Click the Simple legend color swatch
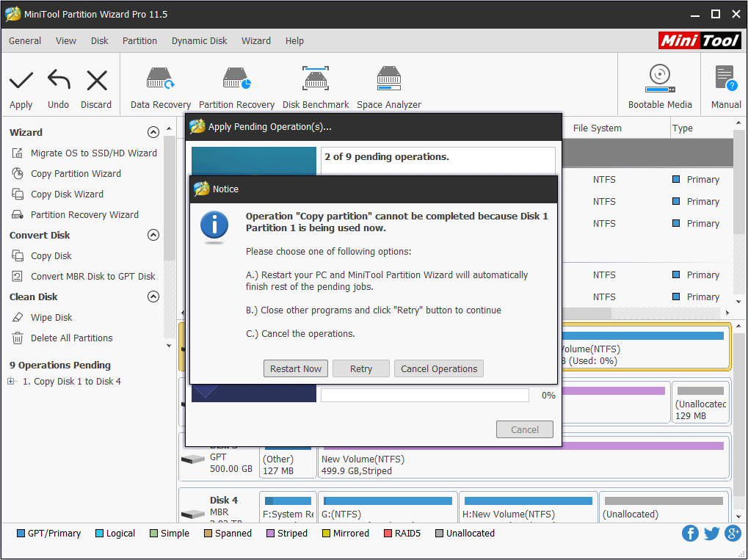 (153, 534)
